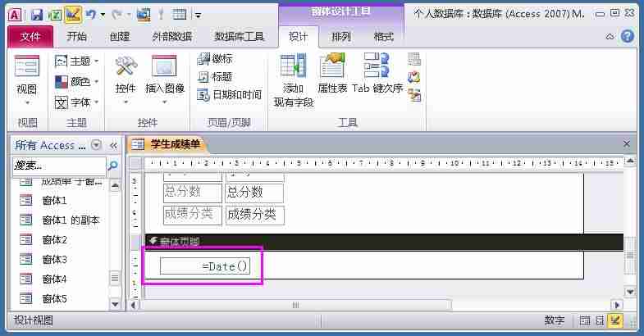Select the 学生成绩单 document tab
The height and width of the screenshot is (336, 644).
[167, 144]
